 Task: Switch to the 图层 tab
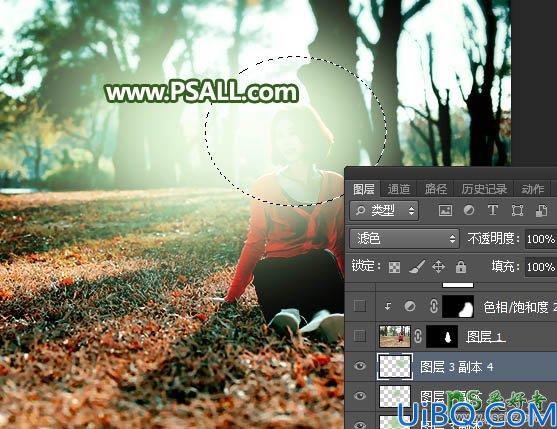363,189
